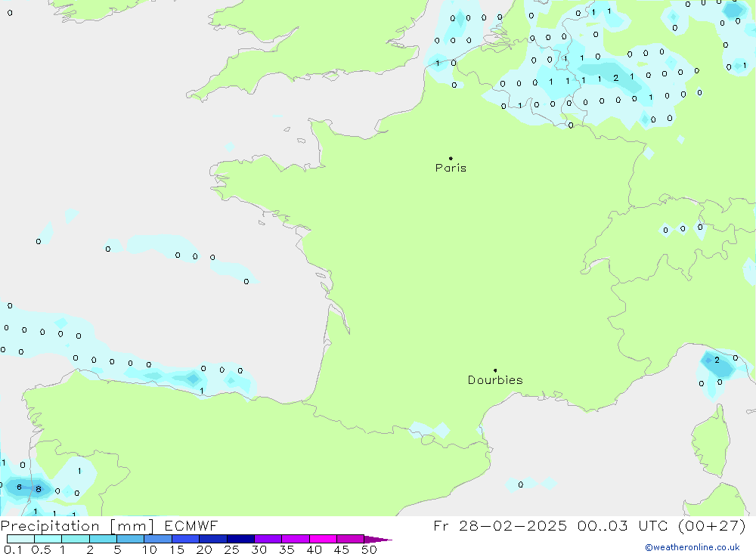Click the purple over-50 legend arrow tip
Screen dimensions: 756x554
tap(379, 539)
